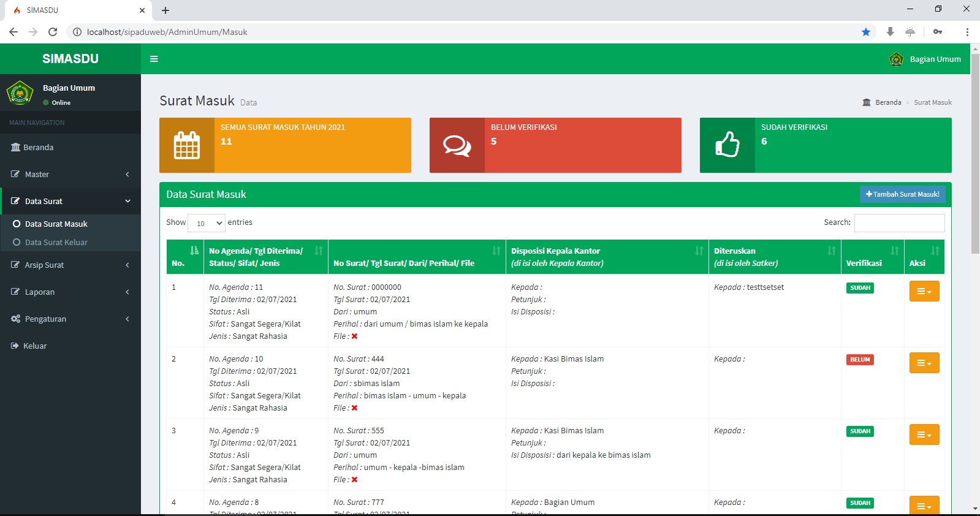
Task: Close the SIMASDU browser tab
Action: click(x=142, y=10)
